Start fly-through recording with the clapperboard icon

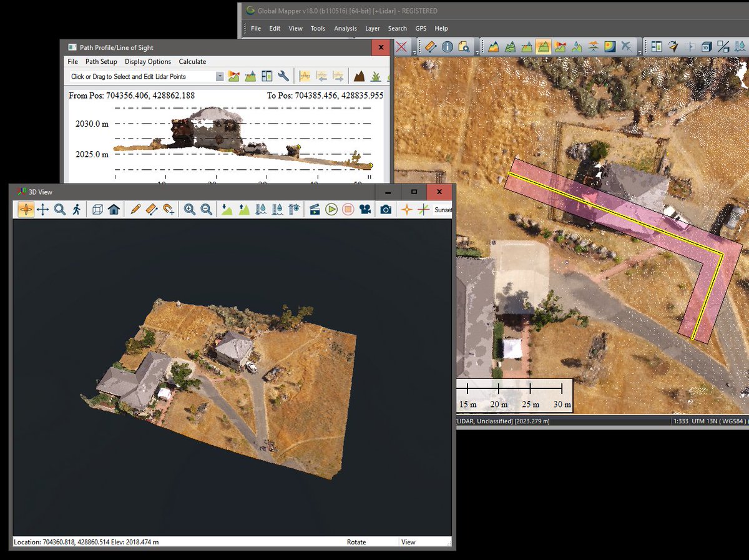tap(315, 210)
